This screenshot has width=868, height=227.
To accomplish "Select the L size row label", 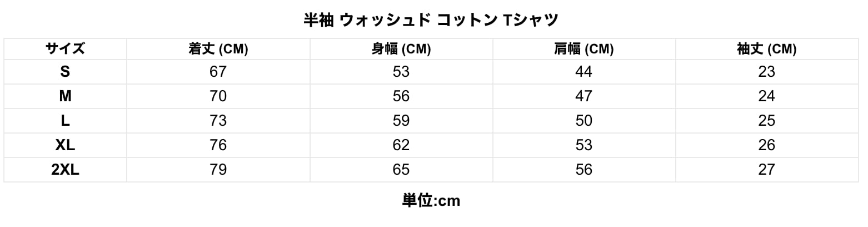I will [65, 121].
